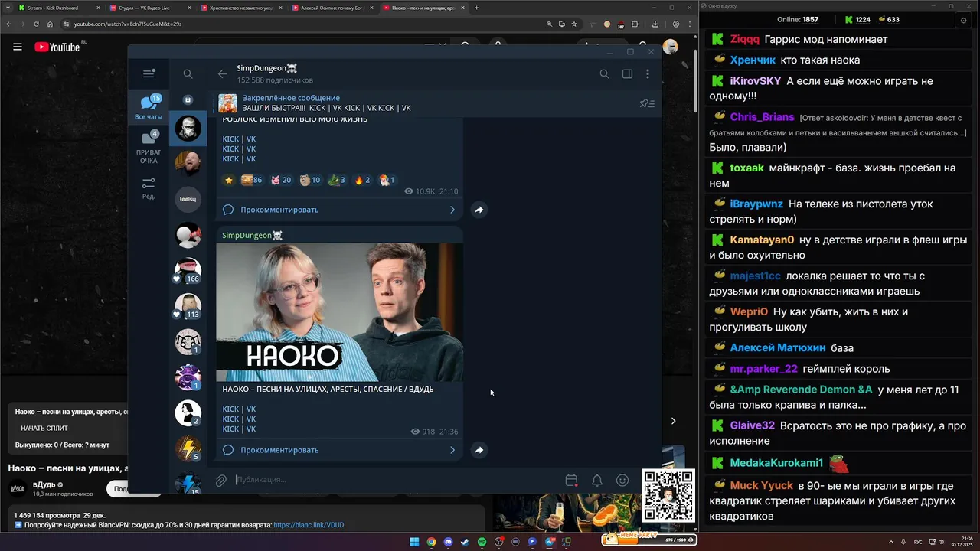Click НАЧАТЬ СПЛИТ button
This screenshot has height=551, width=980.
click(44, 429)
